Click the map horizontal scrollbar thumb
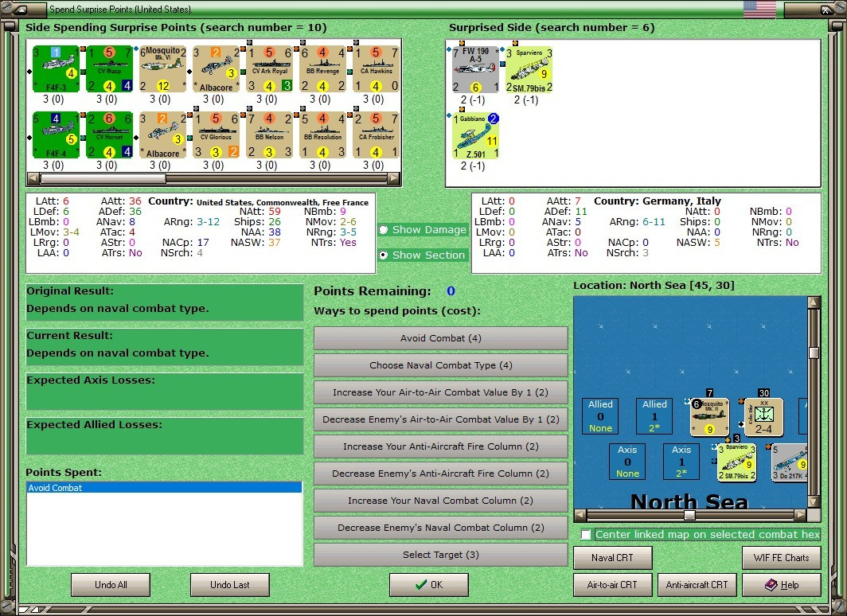Image resolution: width=847 pixels, height=616 pixels. pos(689,515)
